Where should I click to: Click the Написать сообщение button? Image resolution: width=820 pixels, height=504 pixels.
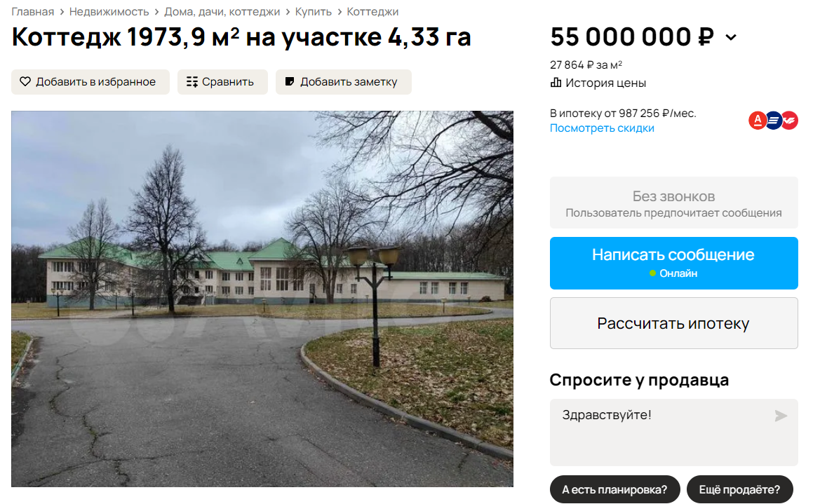coord(673,263)
